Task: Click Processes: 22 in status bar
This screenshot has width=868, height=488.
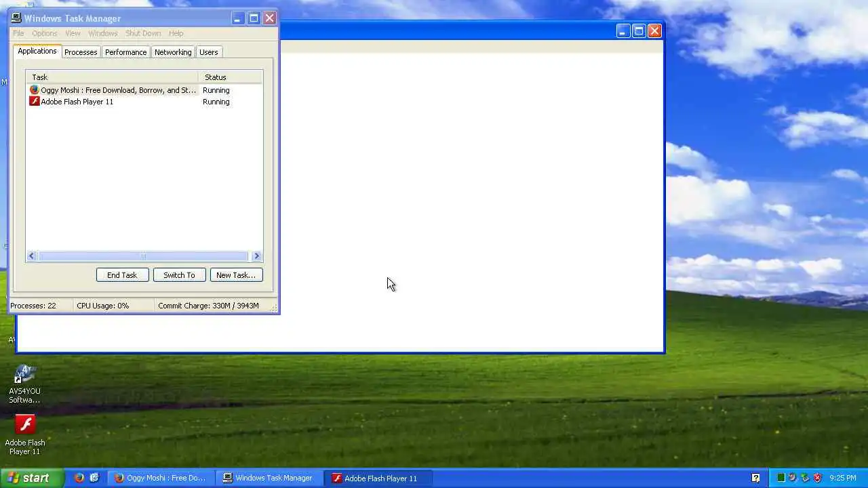Action: 33,306
